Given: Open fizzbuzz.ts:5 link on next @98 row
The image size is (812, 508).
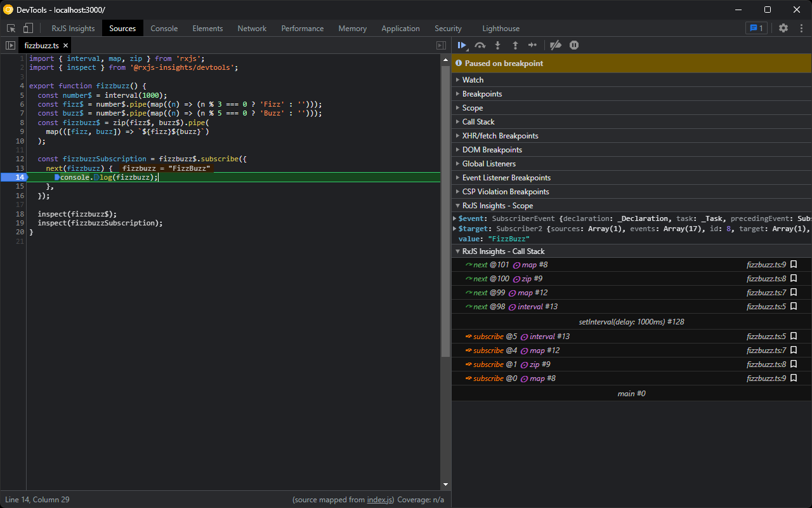Looking at the screenshot, I should (766, 307).
